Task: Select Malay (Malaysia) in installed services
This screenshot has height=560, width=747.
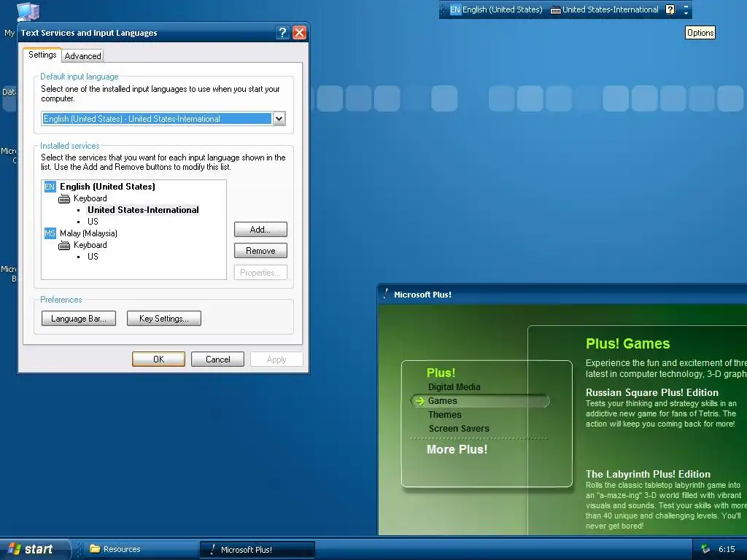Action: click(88, 233)
